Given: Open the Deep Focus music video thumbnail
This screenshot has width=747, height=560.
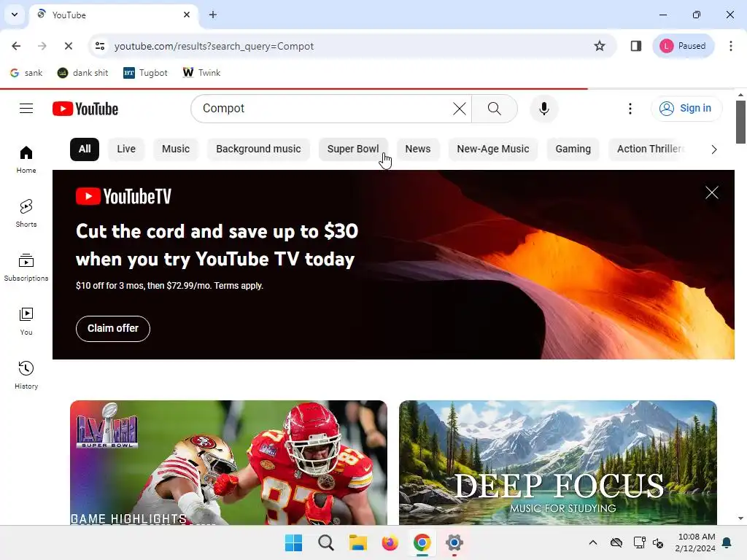Looking at the screenshot, I should click(558, 462).
